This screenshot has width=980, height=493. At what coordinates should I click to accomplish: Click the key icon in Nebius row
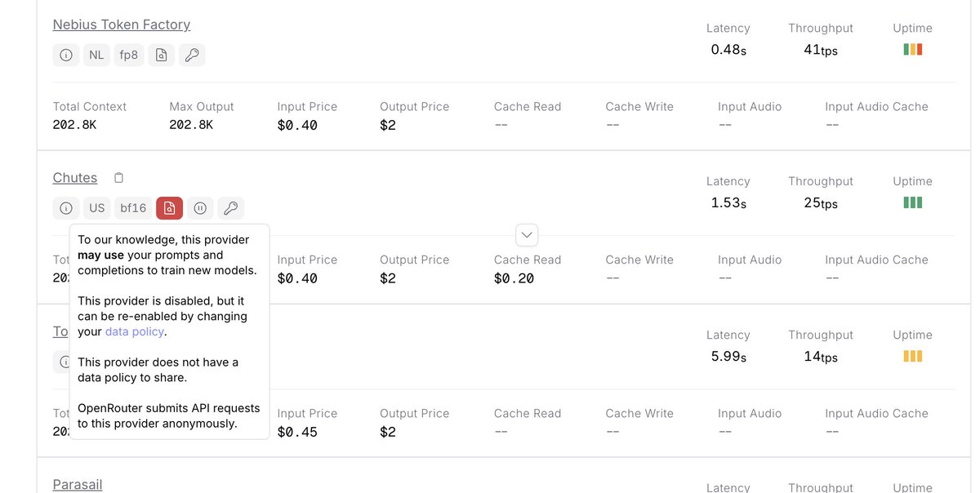(x=192, y=55)
